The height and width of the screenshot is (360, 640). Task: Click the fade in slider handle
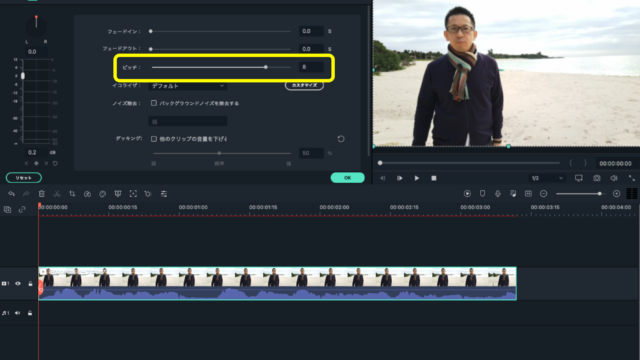pos(151,31)
